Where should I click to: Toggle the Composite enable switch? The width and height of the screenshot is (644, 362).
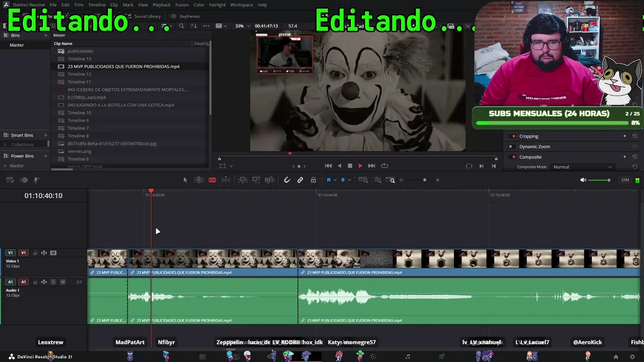click(513, 157)
